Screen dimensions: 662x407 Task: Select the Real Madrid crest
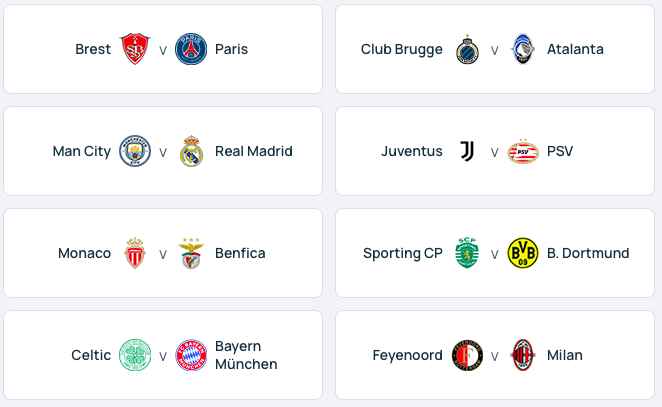click(x=191, y=151)
